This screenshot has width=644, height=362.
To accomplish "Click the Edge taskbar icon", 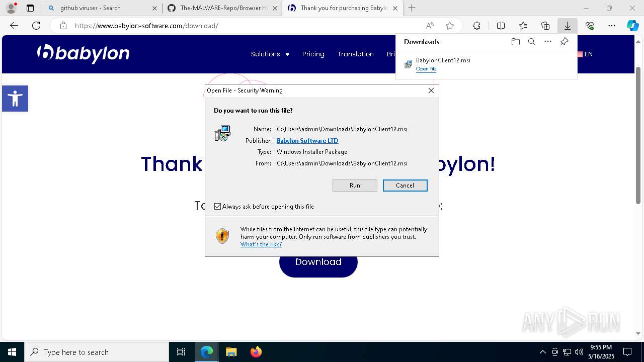I will [x=207, y=352].
